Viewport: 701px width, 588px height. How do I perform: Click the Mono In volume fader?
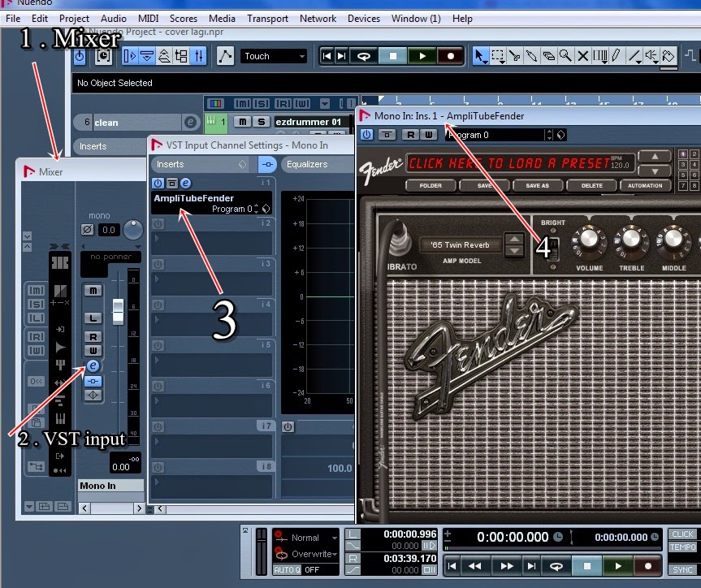coord(118,311)
